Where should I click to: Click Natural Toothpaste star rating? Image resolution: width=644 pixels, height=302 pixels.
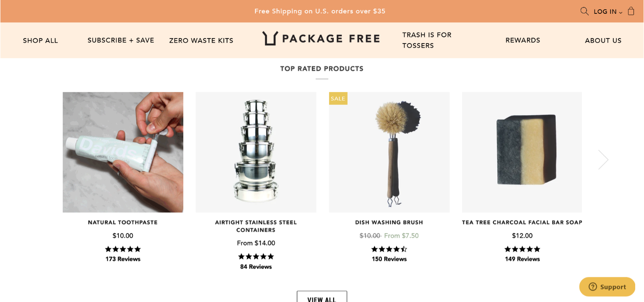click(123, 249)
